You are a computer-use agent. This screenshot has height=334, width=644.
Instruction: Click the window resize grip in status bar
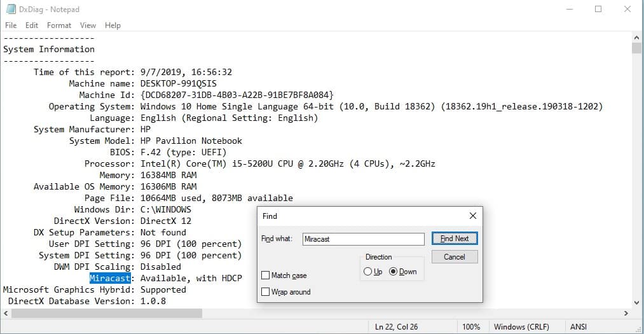[638, 329]
